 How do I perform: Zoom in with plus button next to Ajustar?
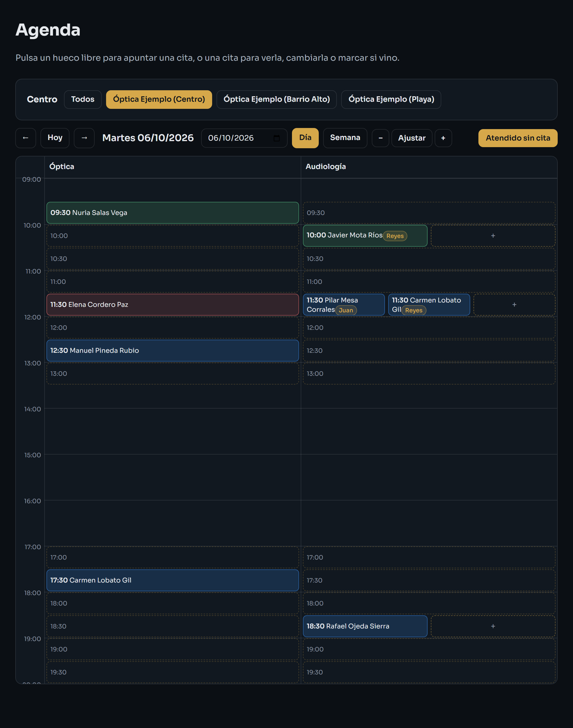[443, 138]
